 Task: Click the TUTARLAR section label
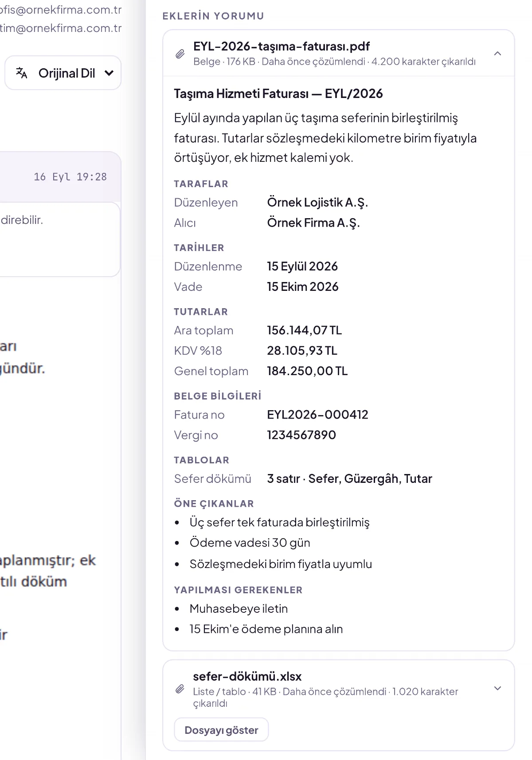[201, 312]
